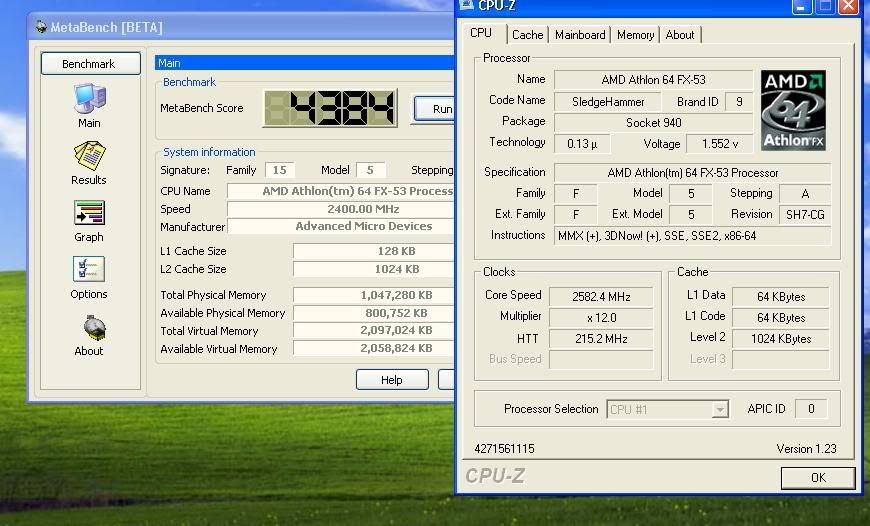Click the L1 Data value 64 KBytes
The width and height of the screenshot is (870, 526).
(x=781, y=297)
